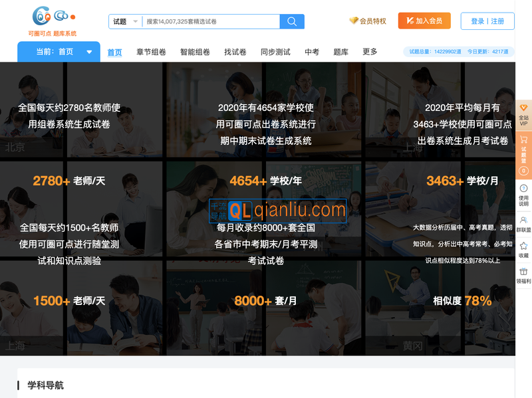Viewport: 532px width, 398px height.
Task: Go to the 题库 page
Action: [x=340, y=52]
